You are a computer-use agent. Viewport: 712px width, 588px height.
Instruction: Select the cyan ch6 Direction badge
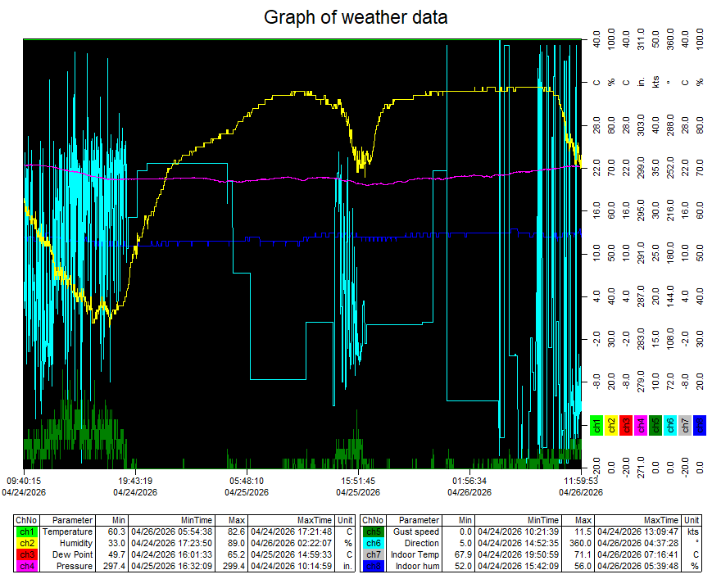(373, 543)
